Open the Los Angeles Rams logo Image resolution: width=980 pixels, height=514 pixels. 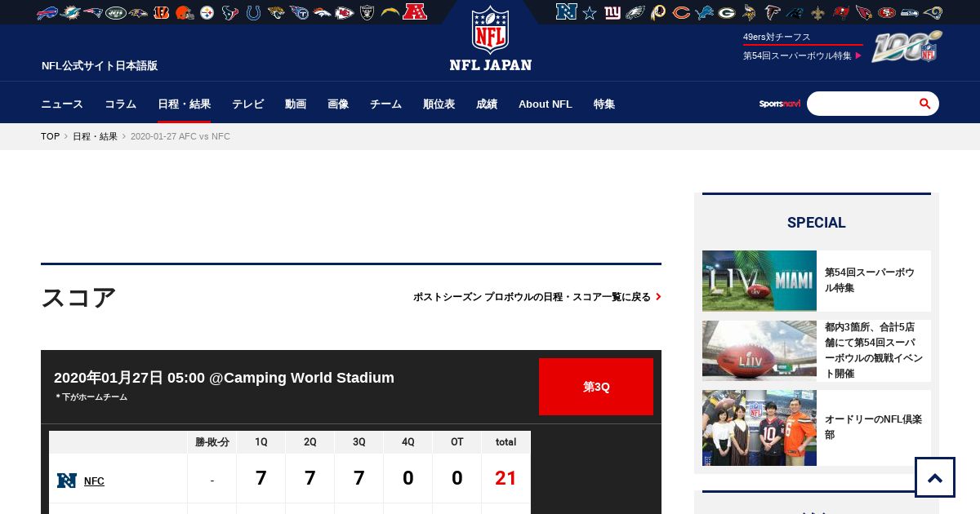point(933,12)
